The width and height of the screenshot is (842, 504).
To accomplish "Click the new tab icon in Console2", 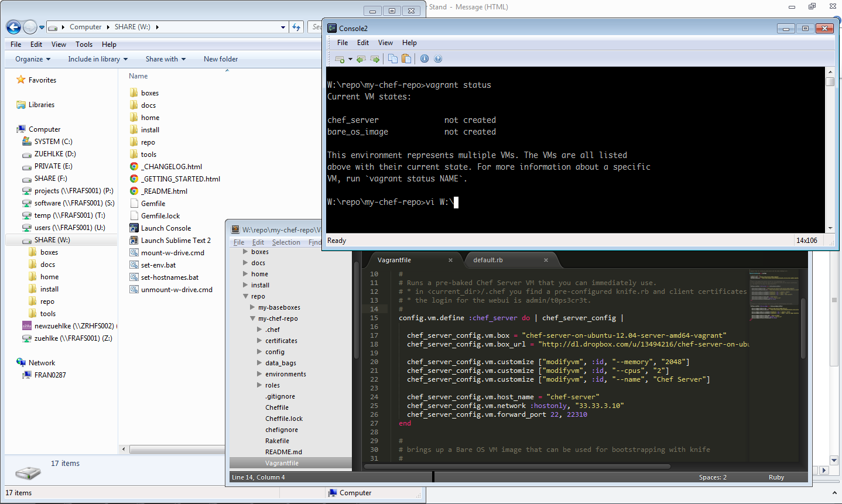I will coord(340,59).
